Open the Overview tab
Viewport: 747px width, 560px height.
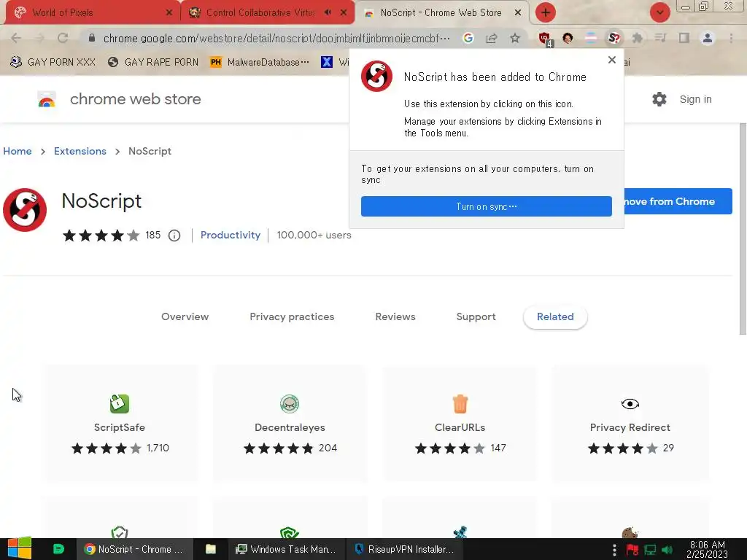click(185, 316)
